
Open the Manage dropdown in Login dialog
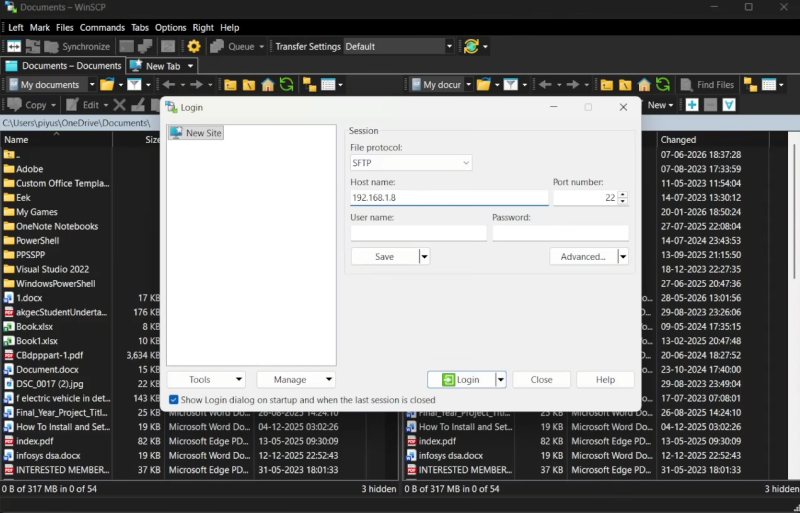296,379
